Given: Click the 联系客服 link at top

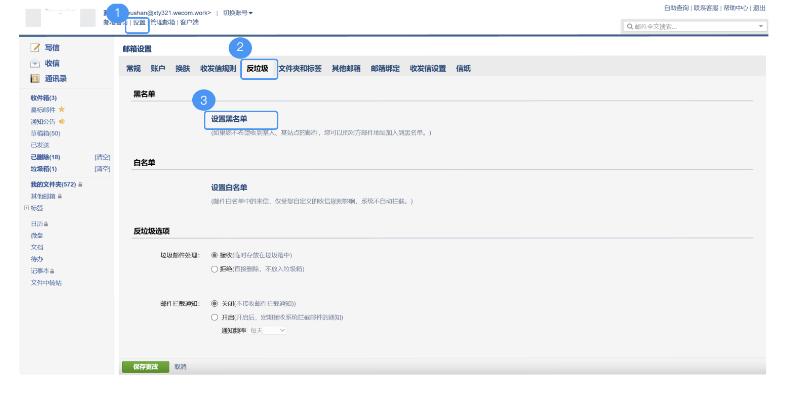Looking at the screenshot, I should 706,8.
